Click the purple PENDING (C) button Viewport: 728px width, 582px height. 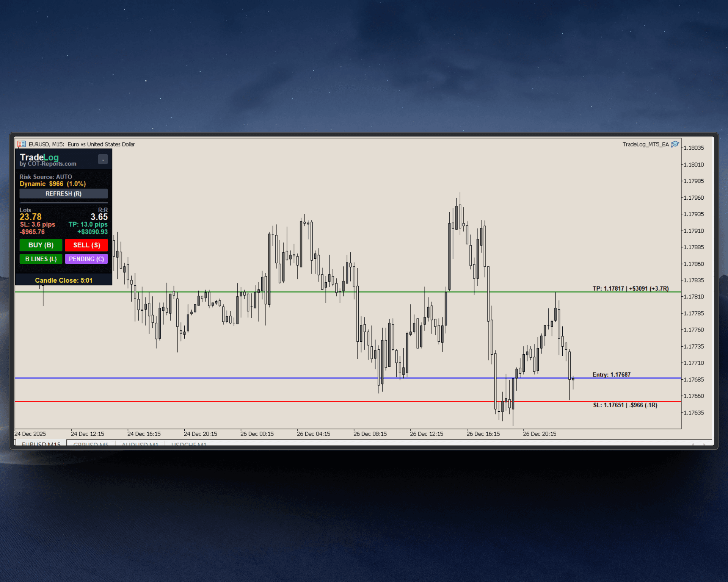click(x=86, y=259)
